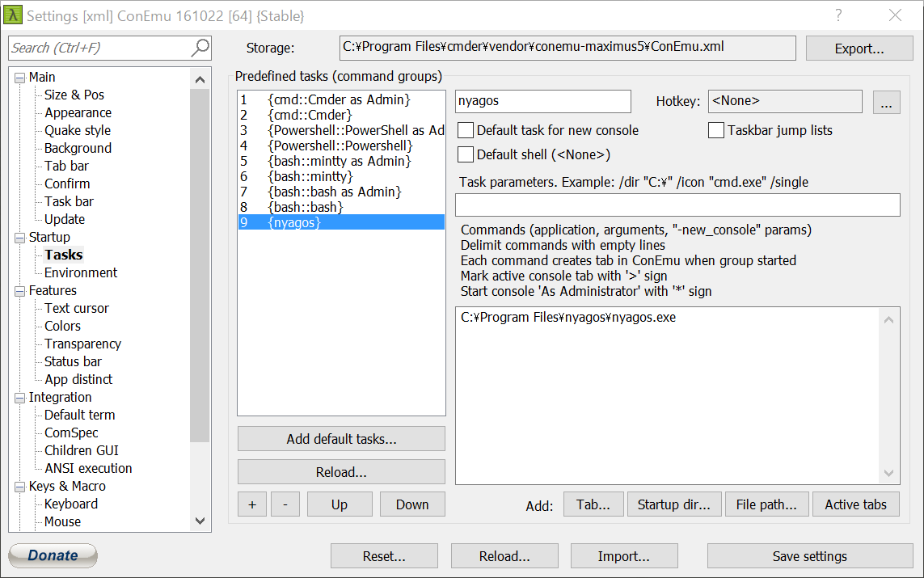This screenshot has width=924, height=578.
Task: Click tree scrollbar up arrow
Action: (x=200, y=79)
